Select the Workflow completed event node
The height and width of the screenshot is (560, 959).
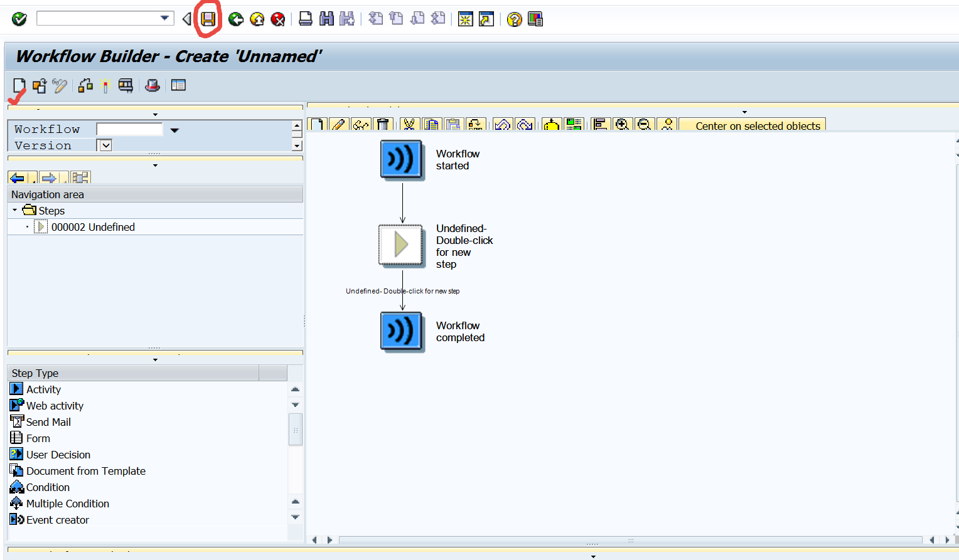402,332
